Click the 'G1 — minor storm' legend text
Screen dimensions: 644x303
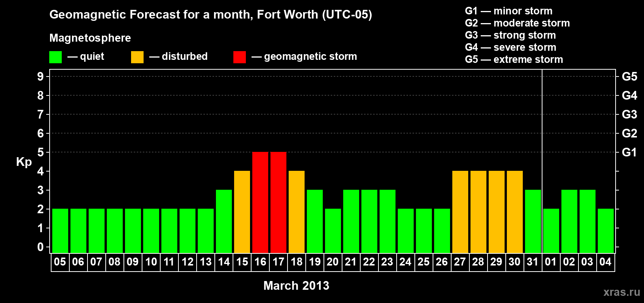509,11
